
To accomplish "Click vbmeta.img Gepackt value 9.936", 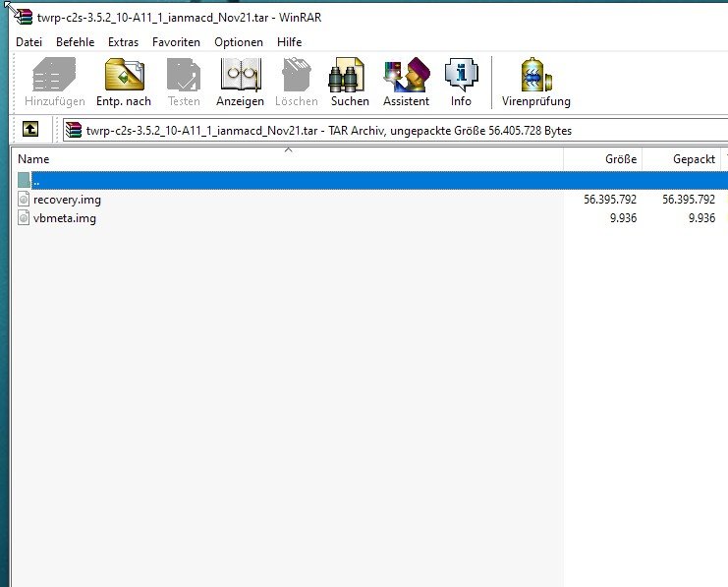I will [x=701, y=218].
